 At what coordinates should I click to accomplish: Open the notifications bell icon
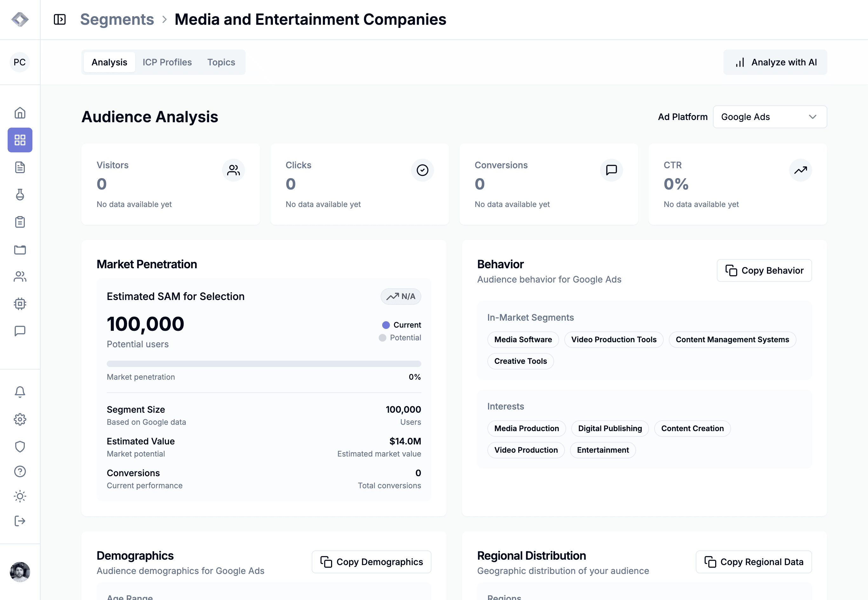click(x=20, y=392)
